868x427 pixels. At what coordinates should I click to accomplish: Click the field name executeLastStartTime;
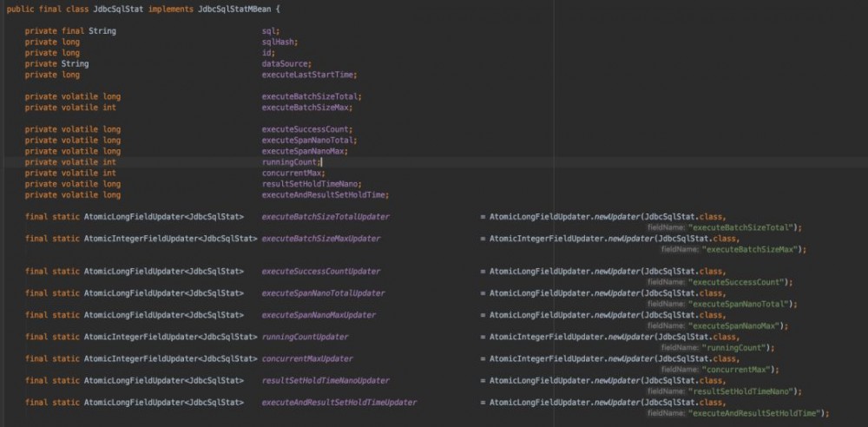310,75
